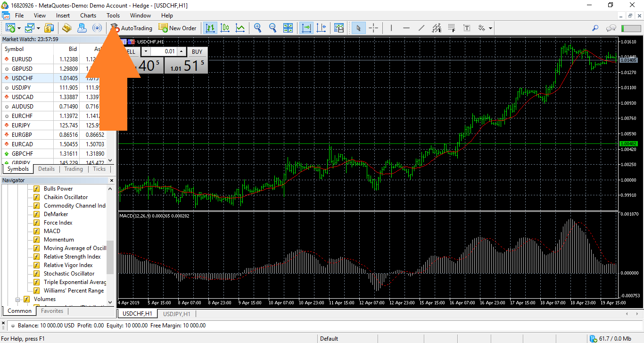
Task: Open the Tools menu
Action: [x=113, y=16]
